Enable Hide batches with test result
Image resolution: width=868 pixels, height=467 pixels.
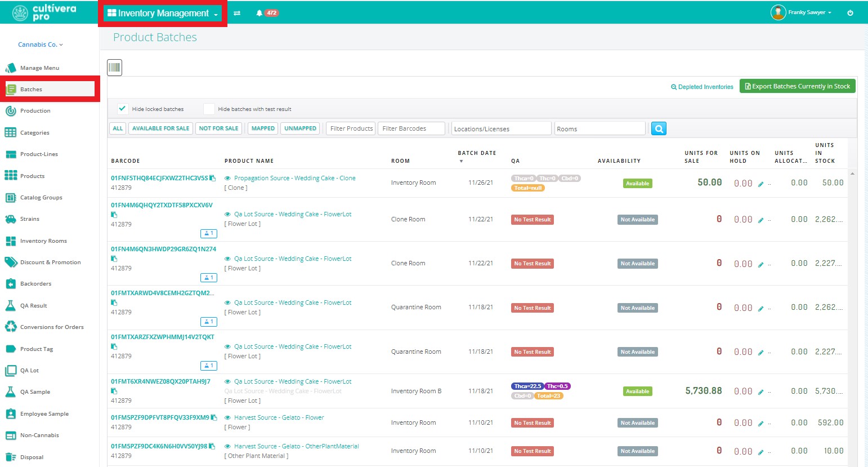[x=209, y=109]
